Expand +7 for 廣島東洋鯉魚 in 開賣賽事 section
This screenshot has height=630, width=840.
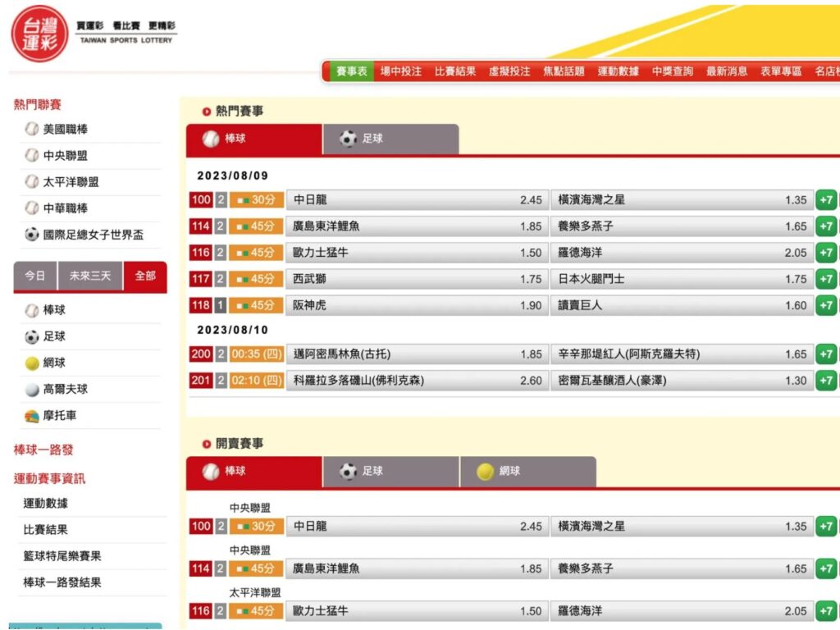pyautogui.click(x=826, y=568)
